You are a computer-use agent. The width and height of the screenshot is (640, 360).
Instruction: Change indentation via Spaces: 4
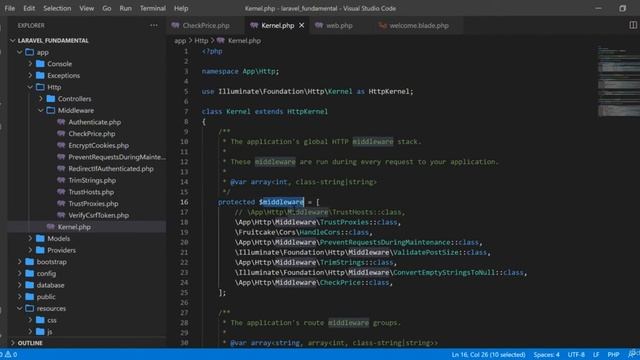(547, 355)
